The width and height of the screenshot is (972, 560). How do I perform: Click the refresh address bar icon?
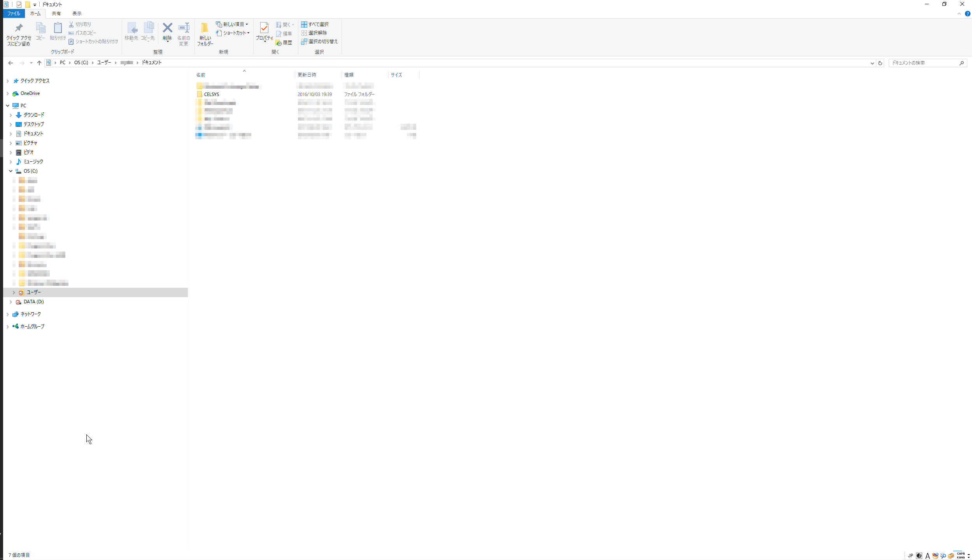point(880,63)
